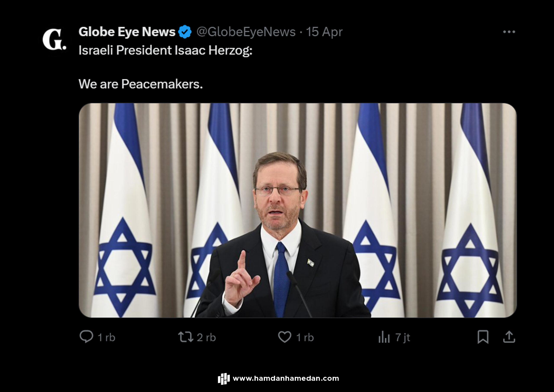Select the Globe Eye News display name
Screen dimensions: 554x392
pos(127,32)
